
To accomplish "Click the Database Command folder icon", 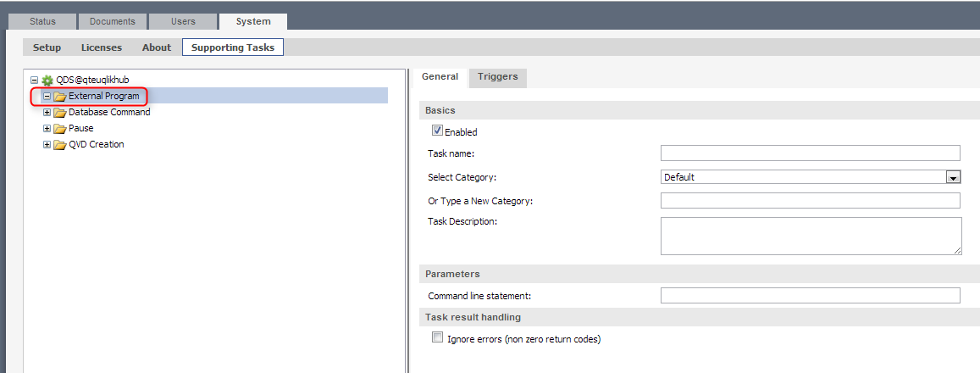I will point(60,113).
